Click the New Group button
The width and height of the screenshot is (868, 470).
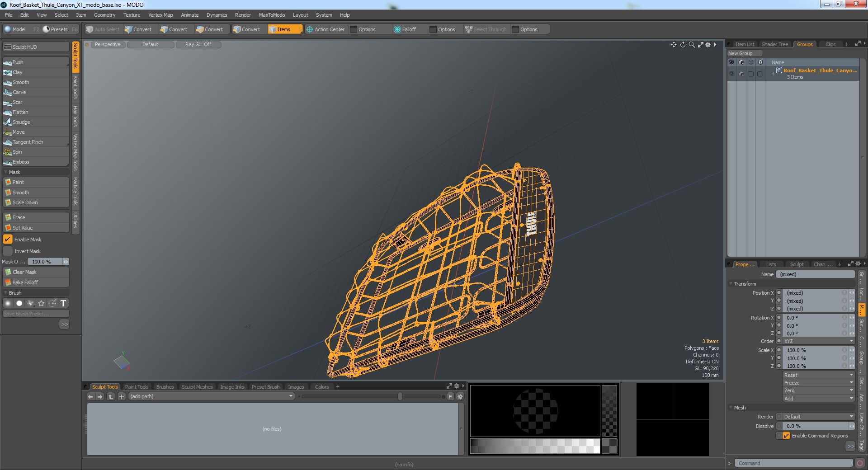pyautogui.click(x=745, y=53)
